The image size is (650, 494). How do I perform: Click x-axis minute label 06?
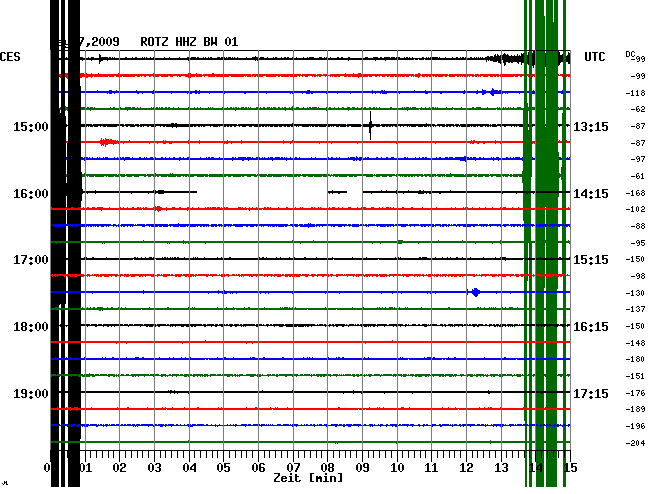(258, 468)
